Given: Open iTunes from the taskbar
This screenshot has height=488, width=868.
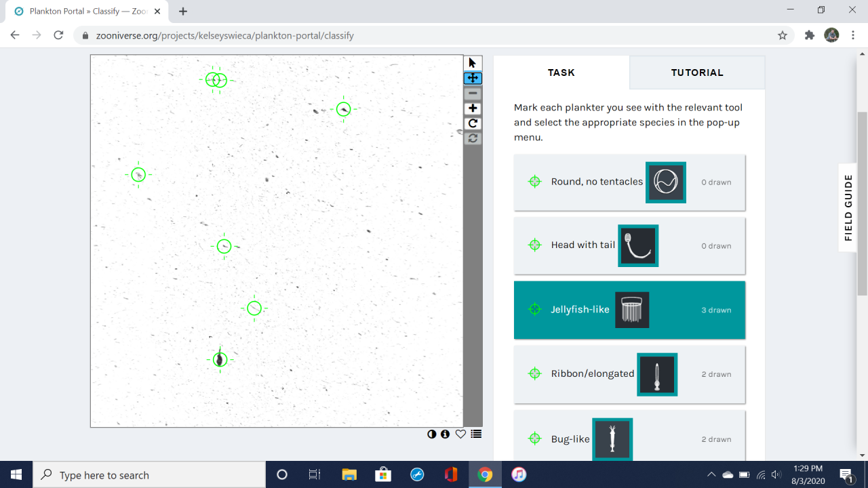Looking at the screenshot, I should (x=519, y=474).
